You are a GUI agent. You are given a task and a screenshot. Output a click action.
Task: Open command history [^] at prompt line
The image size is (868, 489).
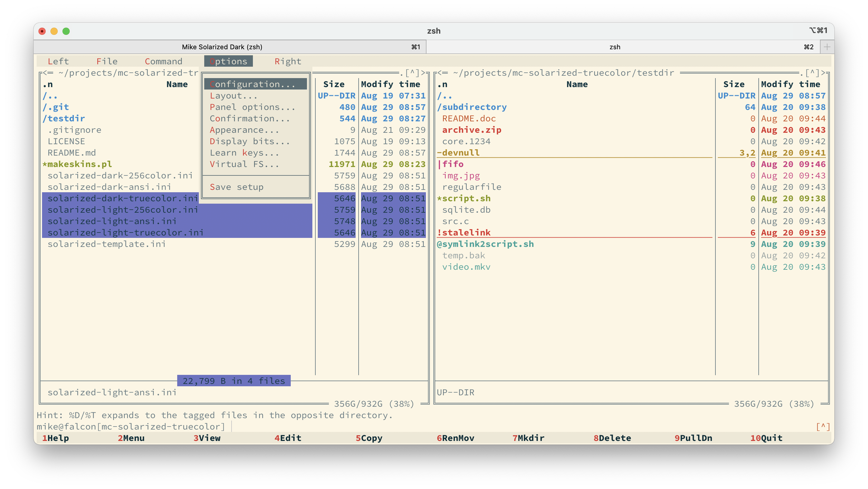coord(823,427)
